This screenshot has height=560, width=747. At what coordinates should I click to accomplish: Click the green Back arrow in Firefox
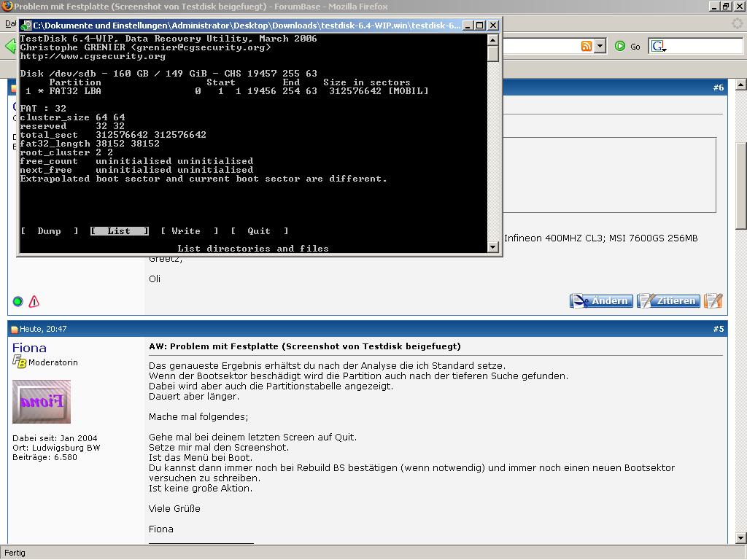coord(10,46)
